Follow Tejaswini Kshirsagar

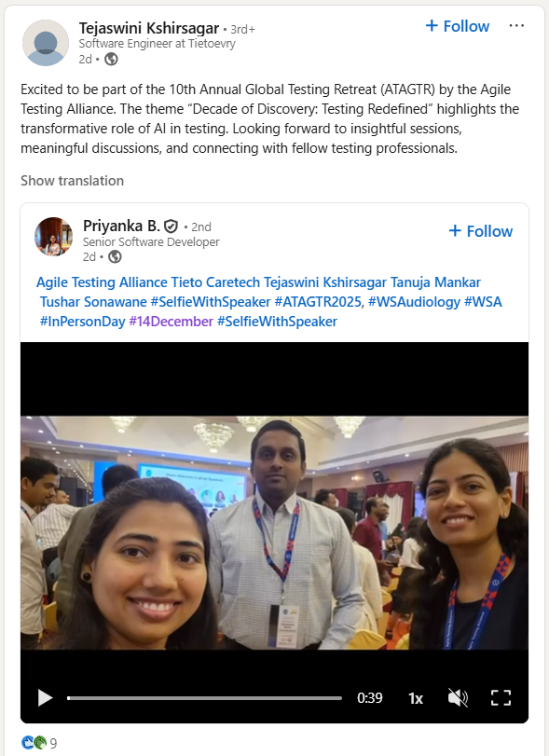(458, 26)
